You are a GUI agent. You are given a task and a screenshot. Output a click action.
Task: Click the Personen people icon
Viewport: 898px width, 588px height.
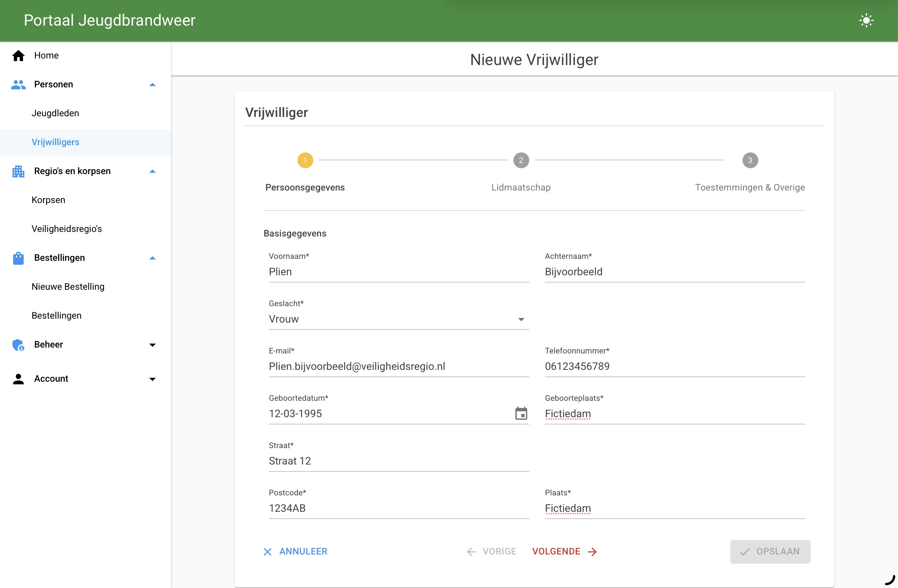tap(18, 84)
